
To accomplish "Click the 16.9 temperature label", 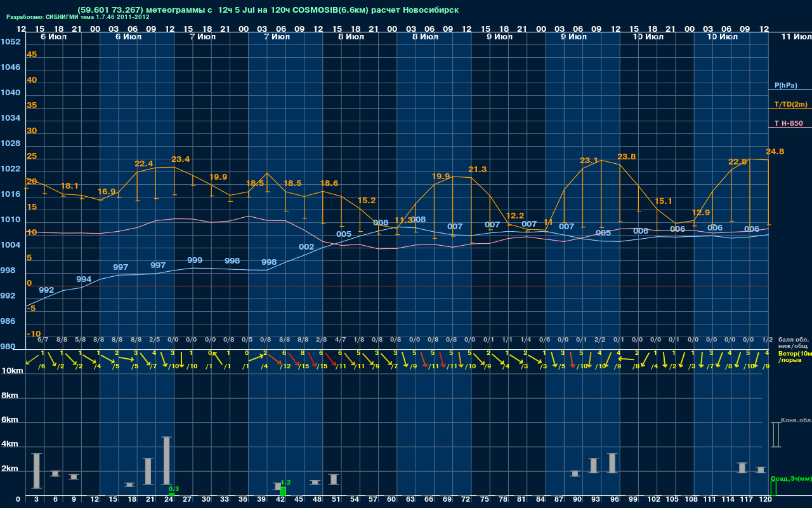I will coord(107,192).
